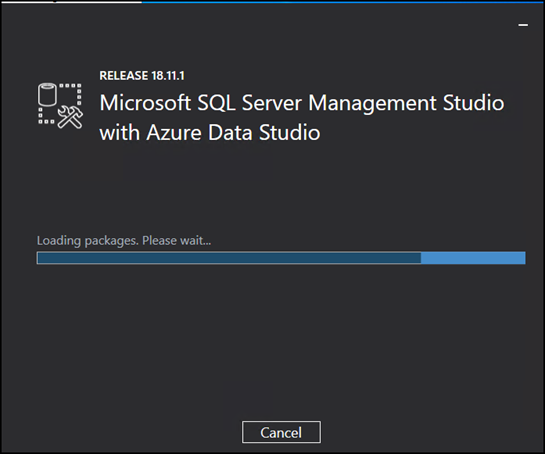Click the Cancel button
This screenshot has width=545, height=454.
[281, 432]
